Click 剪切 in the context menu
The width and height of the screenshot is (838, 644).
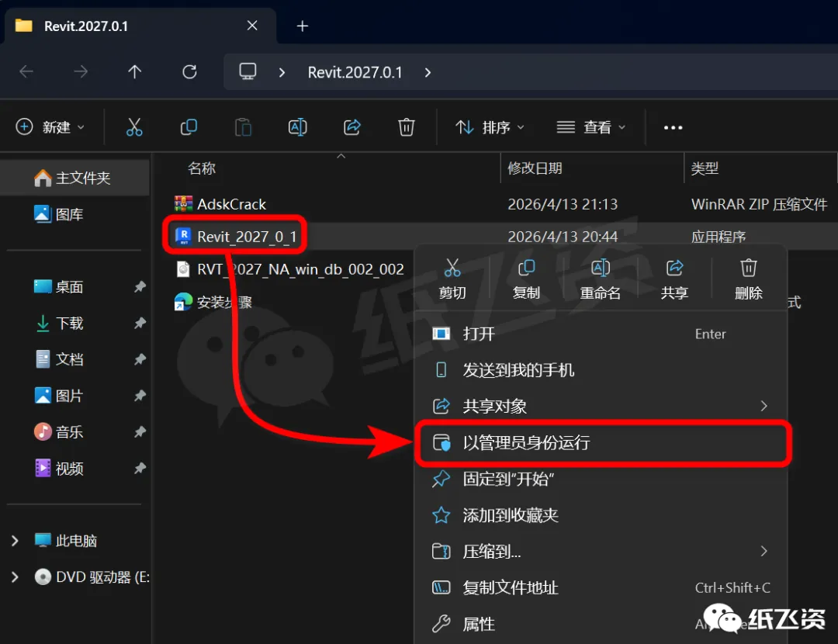coord(452,279)
